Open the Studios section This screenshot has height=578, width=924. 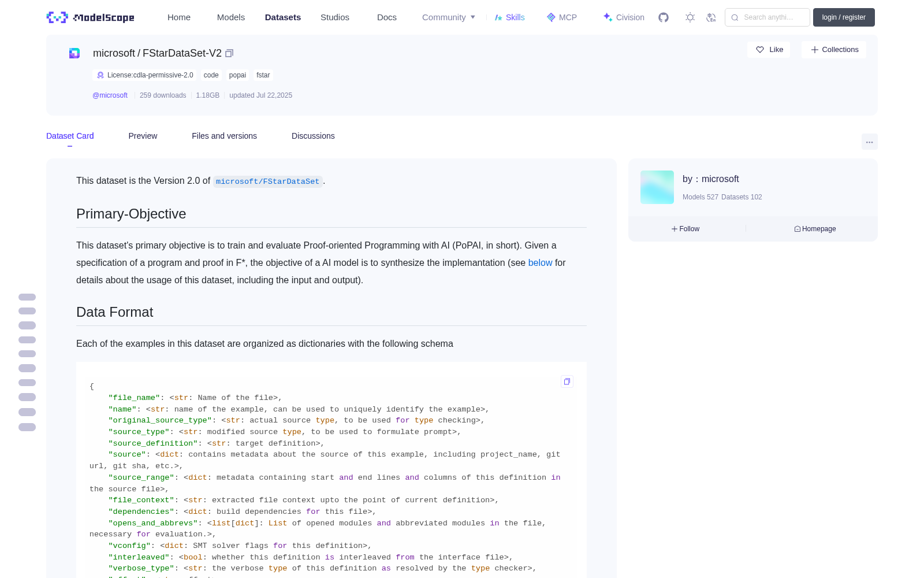click(x=335, y=17)
